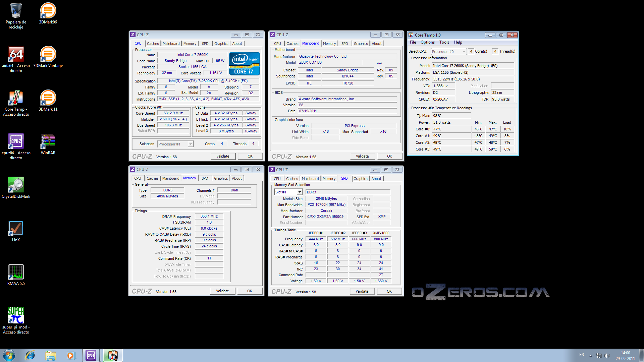Open Core Temp desktop shortcut
The image size is (644, 362).
(x=16, y=103)
